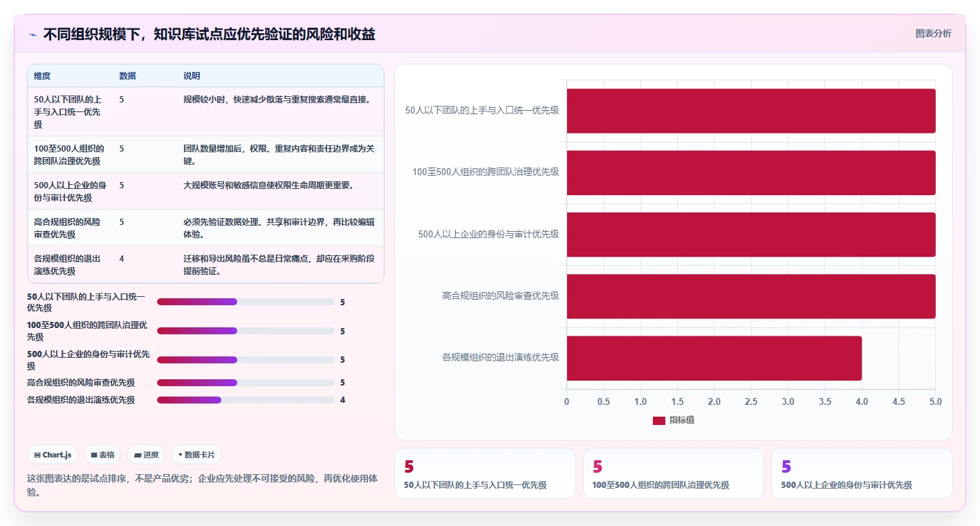Click the description starting 必须先验证数据处理

(x=279, y=228)
